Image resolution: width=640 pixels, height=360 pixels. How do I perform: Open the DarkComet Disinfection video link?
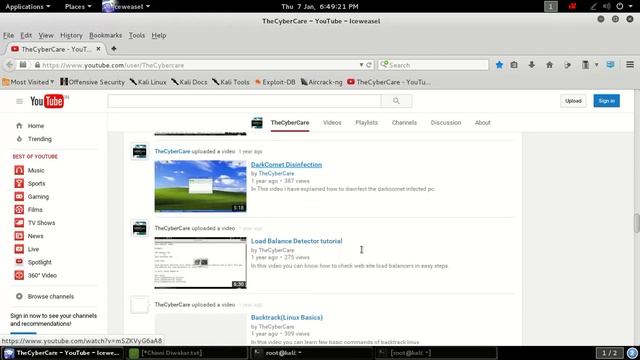pos(286,164)
